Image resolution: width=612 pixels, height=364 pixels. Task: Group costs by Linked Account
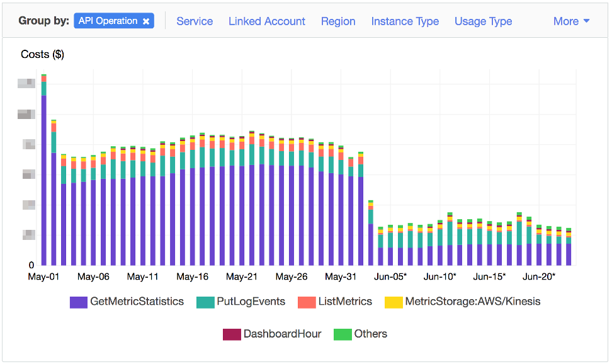click(x=266, y=21)
